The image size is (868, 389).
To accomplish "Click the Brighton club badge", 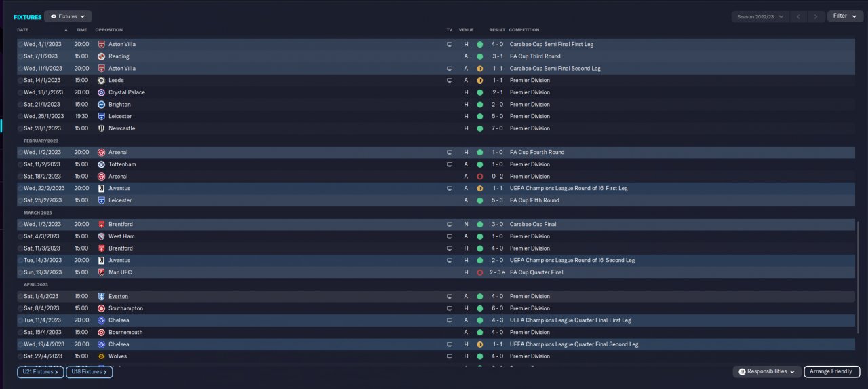I will coord(101,105).
